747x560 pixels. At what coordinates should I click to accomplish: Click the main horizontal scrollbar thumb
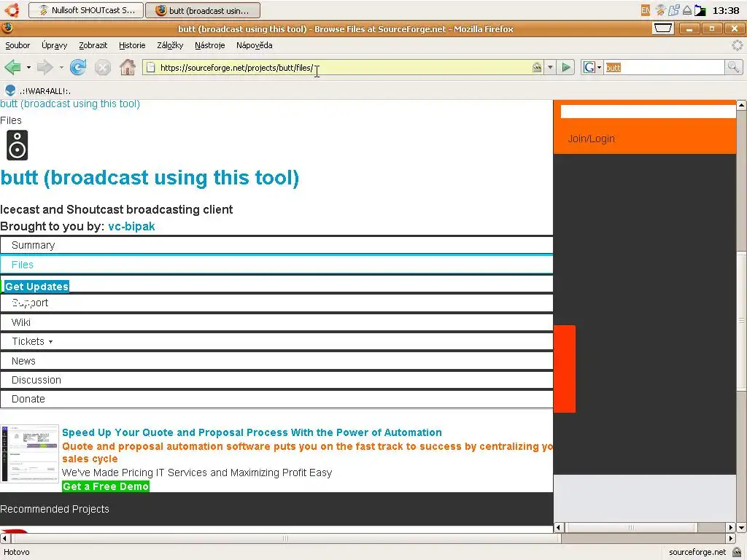(x=285, y=539)
